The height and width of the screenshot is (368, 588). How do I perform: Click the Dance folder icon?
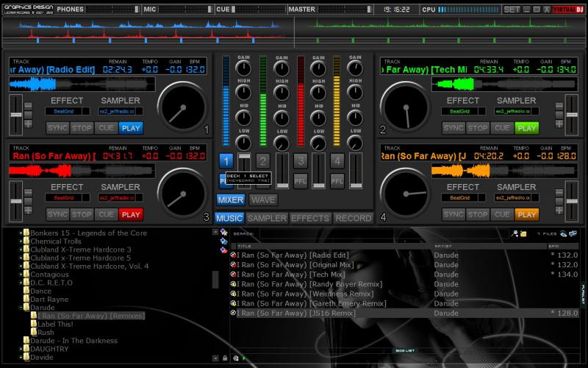[26, 291]
